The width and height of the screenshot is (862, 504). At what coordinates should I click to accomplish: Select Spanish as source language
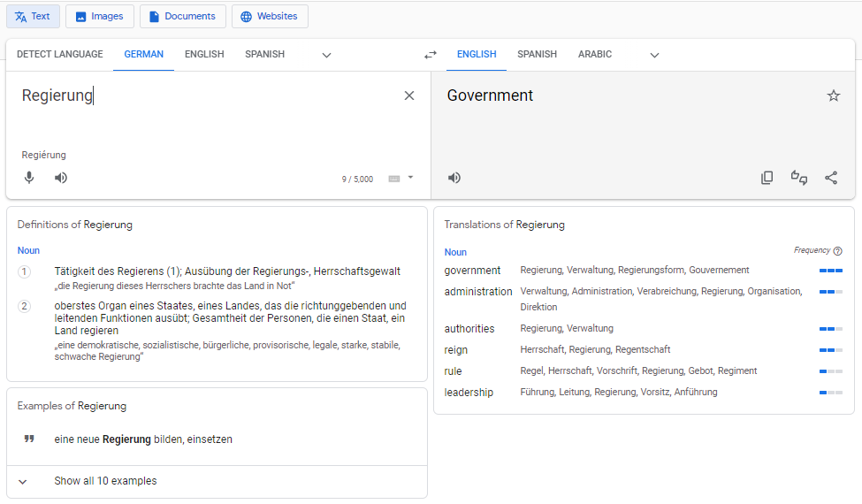point(265,55)
